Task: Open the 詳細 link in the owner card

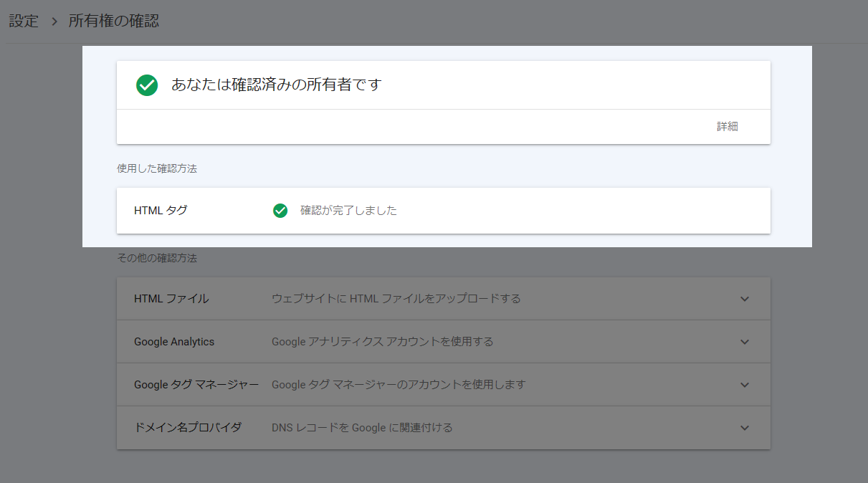Action: pyautogui.click(x=727, y=127)
